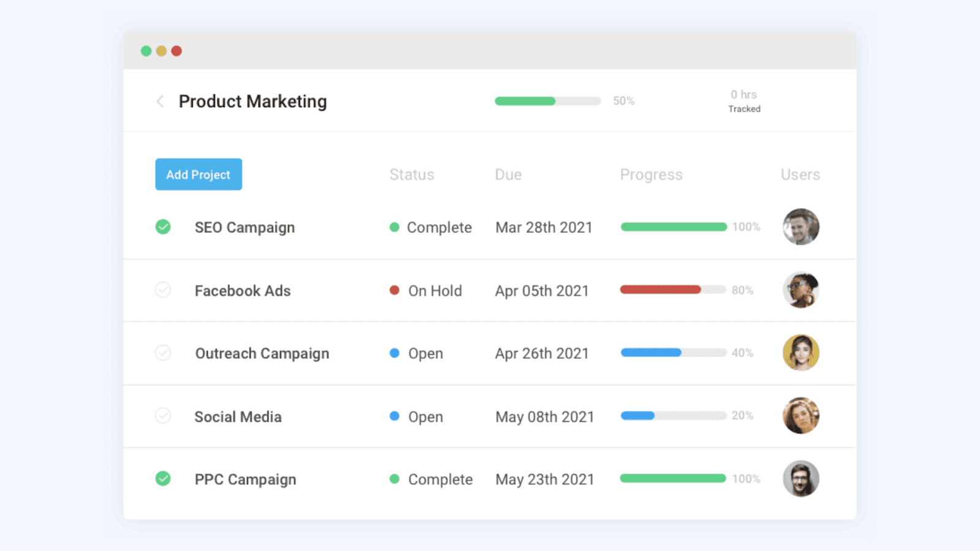Open the Outreach Campaign project name
Viewport: 980px width, 551px height.
262,354
